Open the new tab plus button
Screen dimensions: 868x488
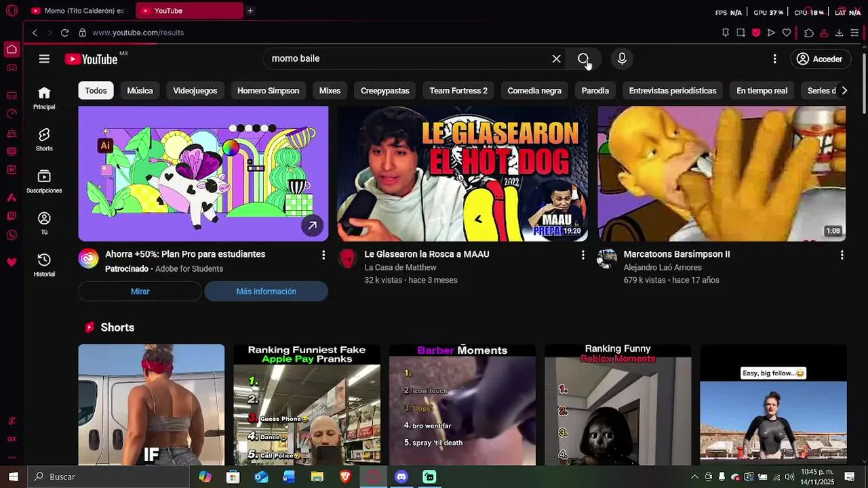click(250, 11)
